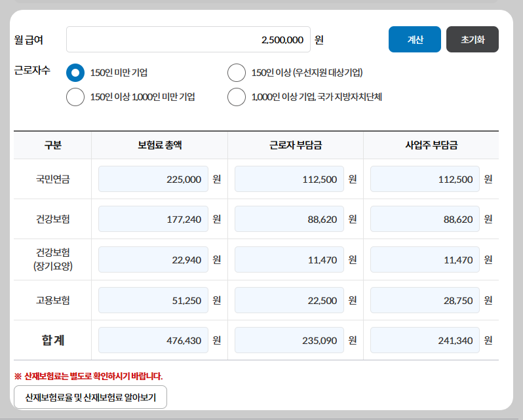This screenshot has width=523, height=420.
Task: Click 합계 사업주 부담금 field 241,340
Action: click(425, 340)
